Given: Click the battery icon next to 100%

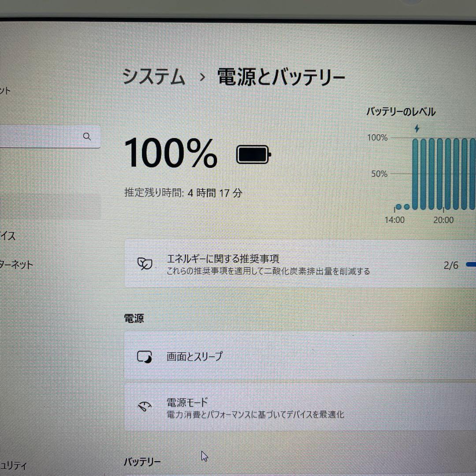Looking at the screenshot, I should pyautogui.click(x=253, y=155).
